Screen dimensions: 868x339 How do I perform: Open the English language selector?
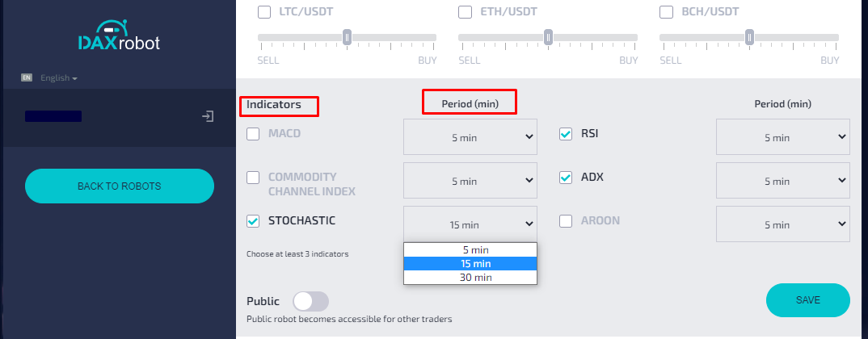[x=59, y=78]
